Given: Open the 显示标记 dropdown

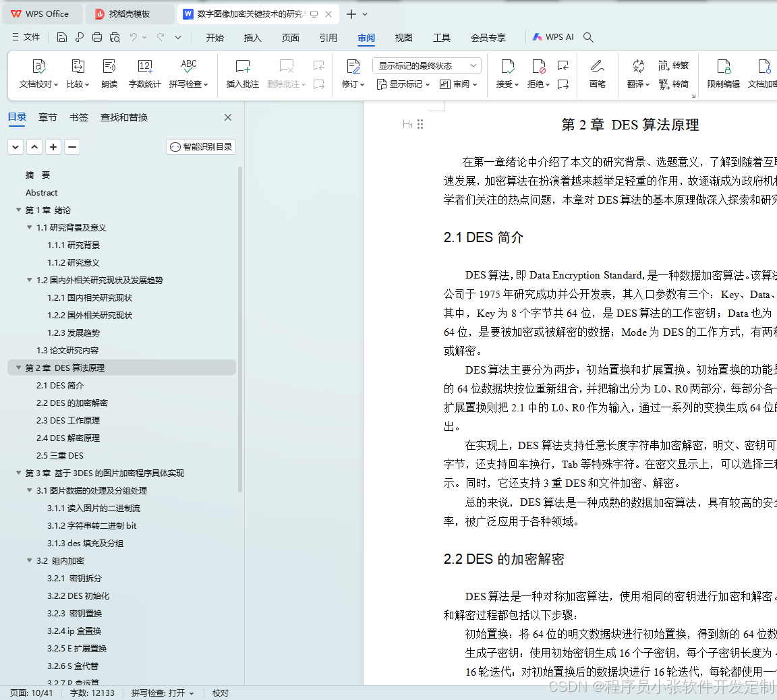Looking at the screenshot, I should pyautogui.click(x=403, y=84).
